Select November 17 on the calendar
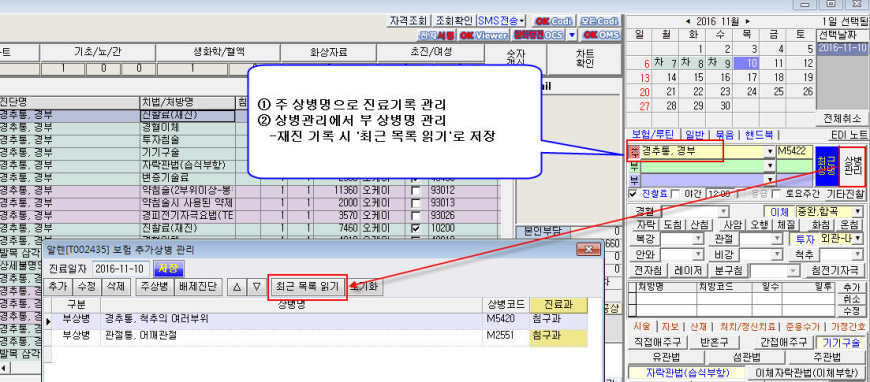 (x=752, y=77)
